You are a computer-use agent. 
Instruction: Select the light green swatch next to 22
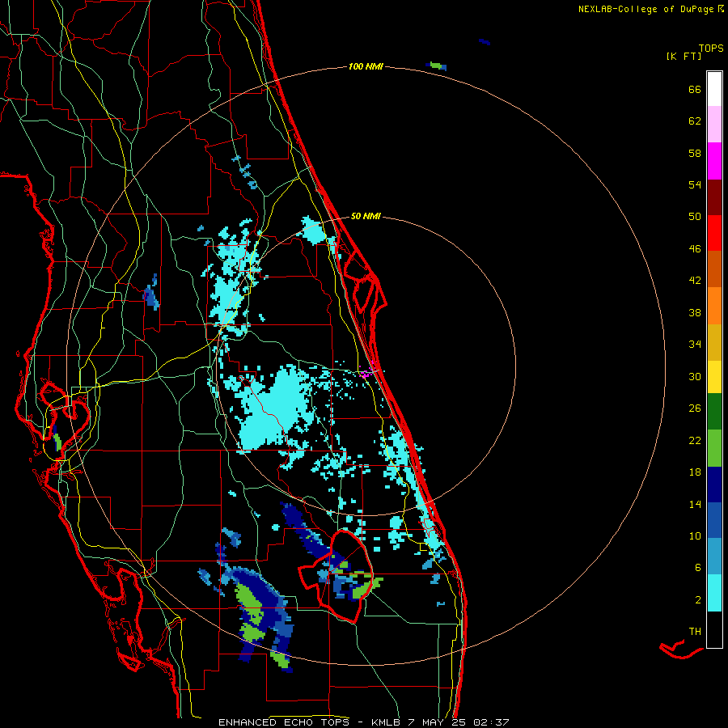coord(714,448)
